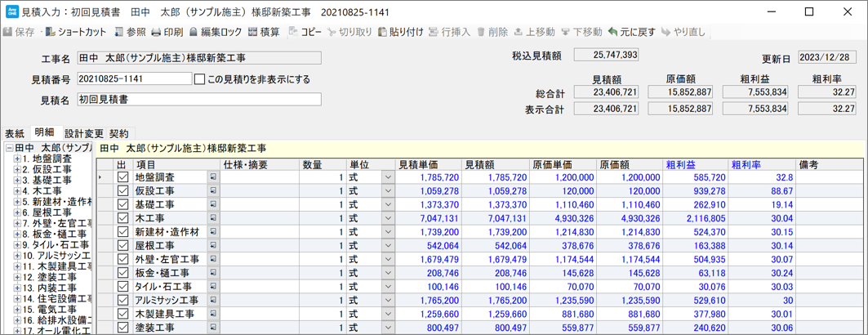Select 12. 塗装工事 in the tree
The width and height of the screenshot is (868, 335).
[49, 277]
